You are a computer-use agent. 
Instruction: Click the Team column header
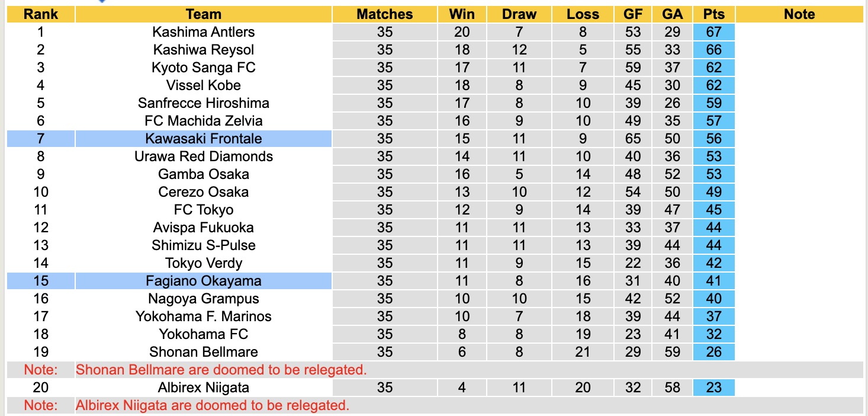click(203, 14)
